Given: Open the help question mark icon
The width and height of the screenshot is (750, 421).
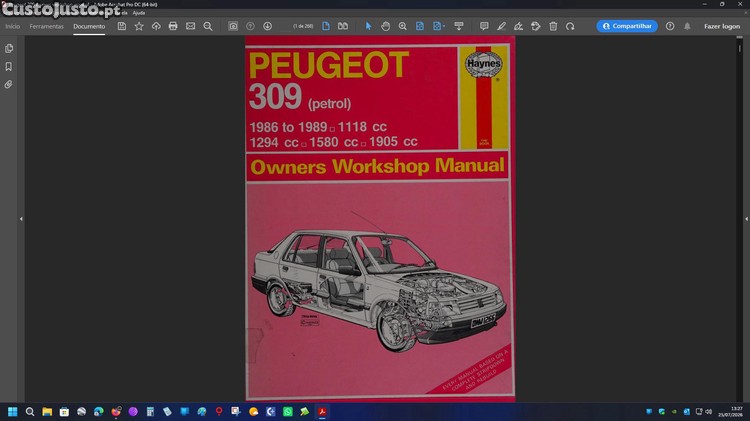Looking at the screenshot, I should (x=670, y=26).
